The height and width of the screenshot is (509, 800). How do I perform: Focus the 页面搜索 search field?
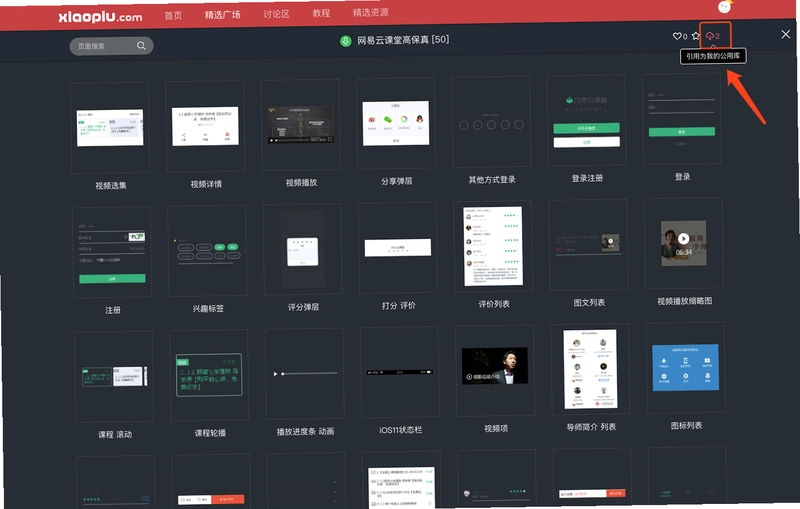pyautogui.click(x=111, y=46)
